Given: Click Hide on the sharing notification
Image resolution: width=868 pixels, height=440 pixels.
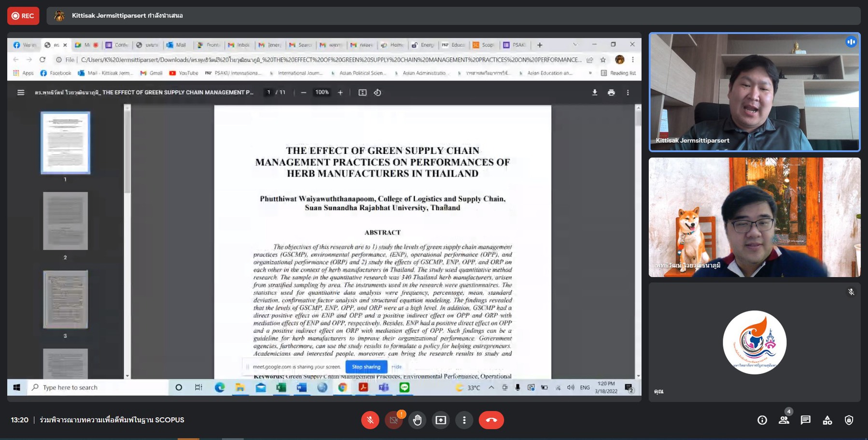Looking at the screenshot, I should 396,367.
